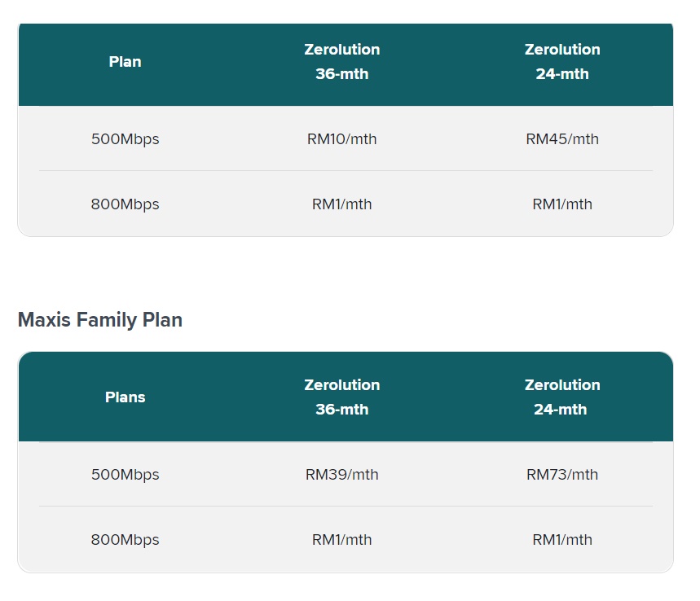Select RM10/mth price cell
Screen dimensions: 700x601
[x=342, y=138]
